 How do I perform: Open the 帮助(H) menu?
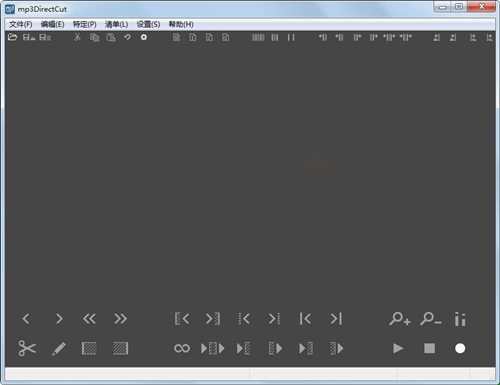[x=181, y=24]
